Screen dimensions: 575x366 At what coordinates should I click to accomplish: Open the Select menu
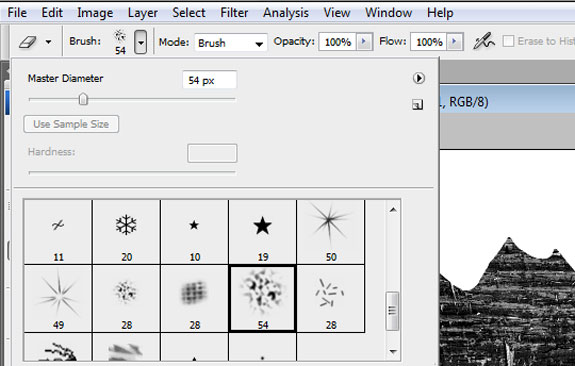click(x=189, y=13)
